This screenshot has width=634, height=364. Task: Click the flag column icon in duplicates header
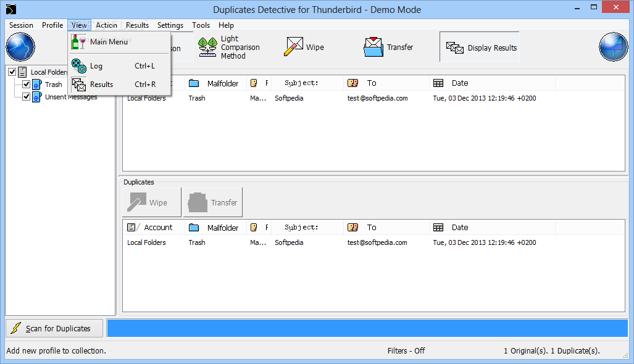pyautogui.click(x=254, y=228)
